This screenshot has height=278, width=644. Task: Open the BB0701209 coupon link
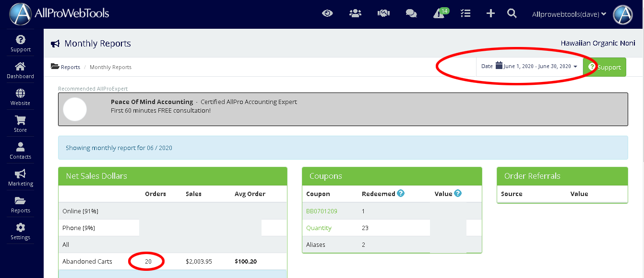point(322,211)
